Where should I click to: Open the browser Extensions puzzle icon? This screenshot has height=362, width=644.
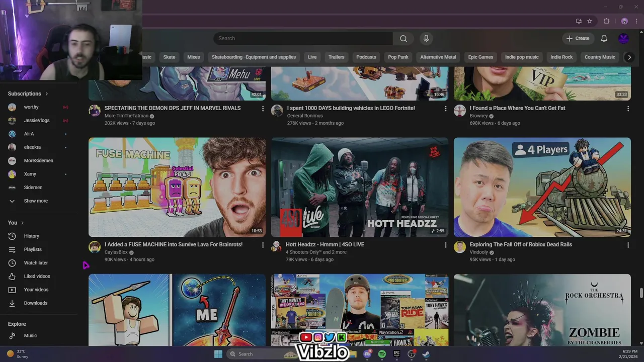(607, 21)
